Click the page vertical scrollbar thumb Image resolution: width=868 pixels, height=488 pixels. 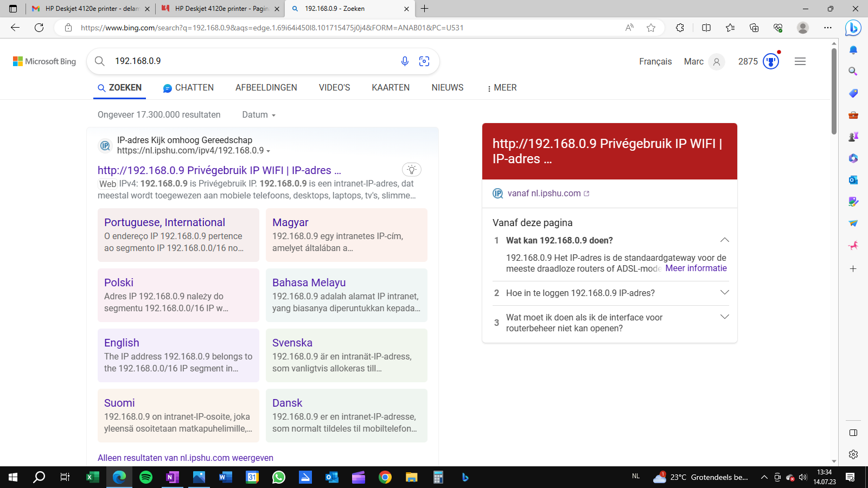[834, 91]
